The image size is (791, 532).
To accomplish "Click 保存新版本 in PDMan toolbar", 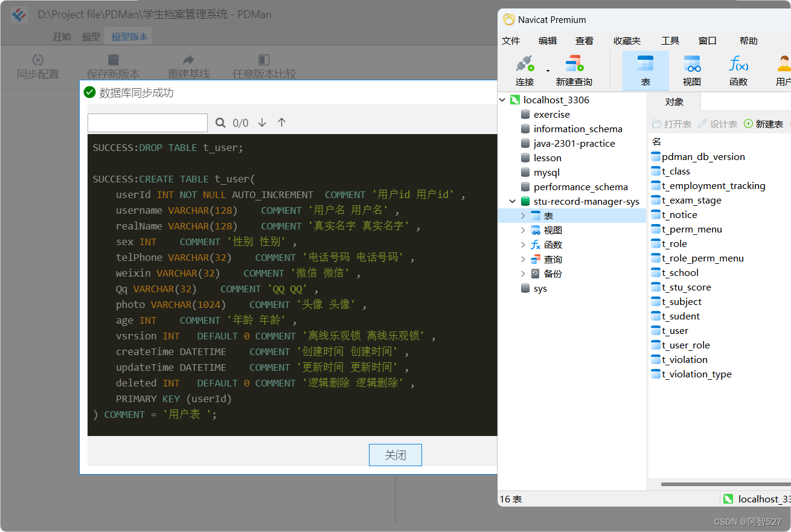I will tap(113, 66).
